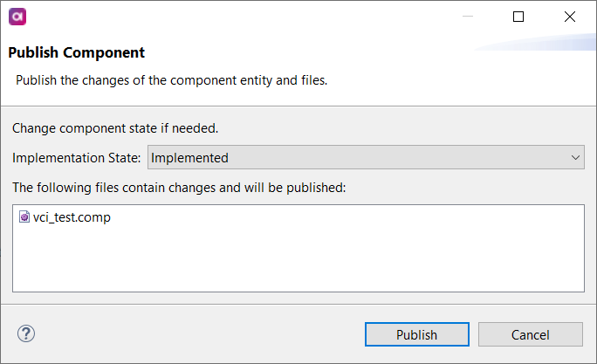This screenshot has height=364, width=597.
Task: Minimize the Publish Component dialog
Action: coord(467,17)
